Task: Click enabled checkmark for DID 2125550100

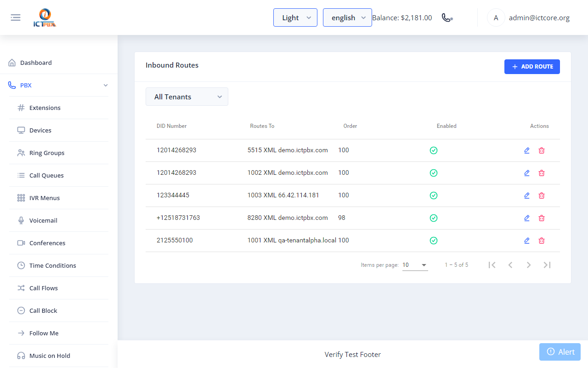Action: click(x=433, y=241)
